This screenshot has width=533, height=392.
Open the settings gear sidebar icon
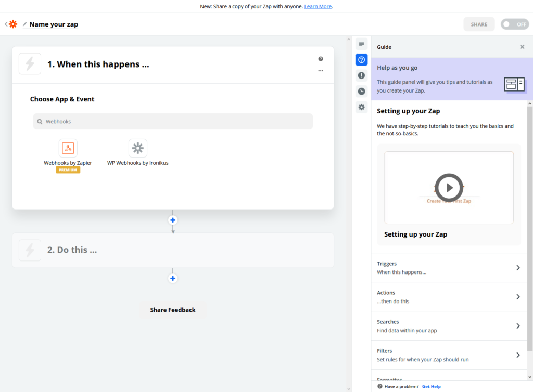pos(361,107)
